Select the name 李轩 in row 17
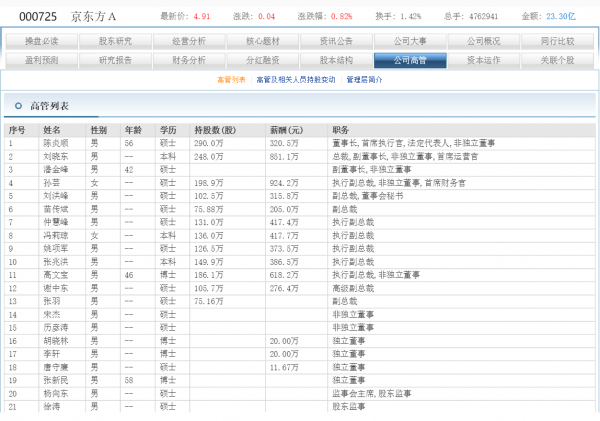This screenshot has width=600, height=421. [x=52, y=354]
